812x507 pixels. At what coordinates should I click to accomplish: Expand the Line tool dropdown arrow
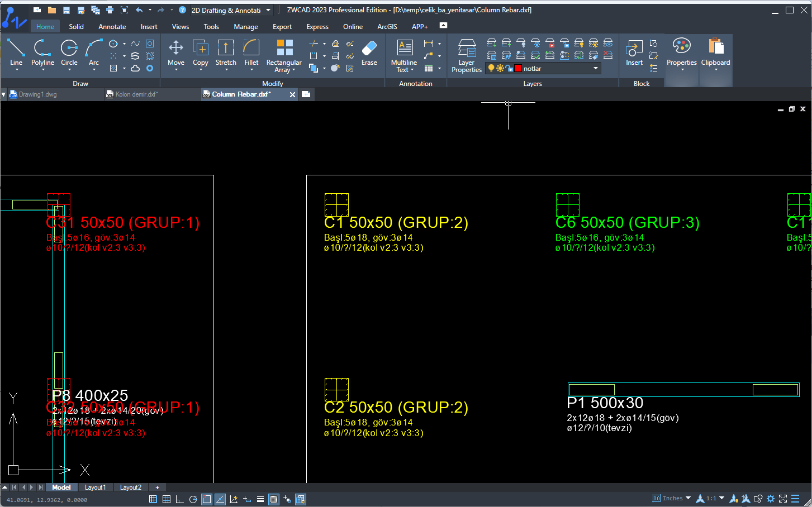click(16, 70)
